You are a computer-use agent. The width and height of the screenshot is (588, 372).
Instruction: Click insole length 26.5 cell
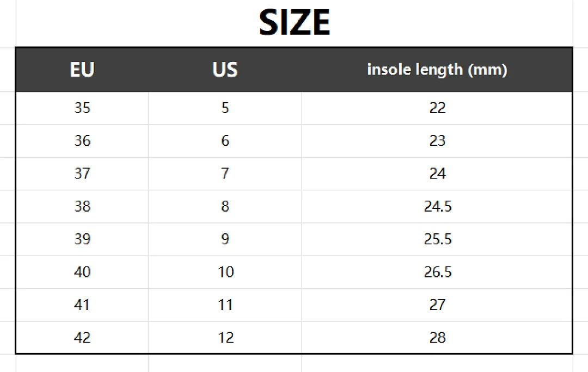pos(437,272)
